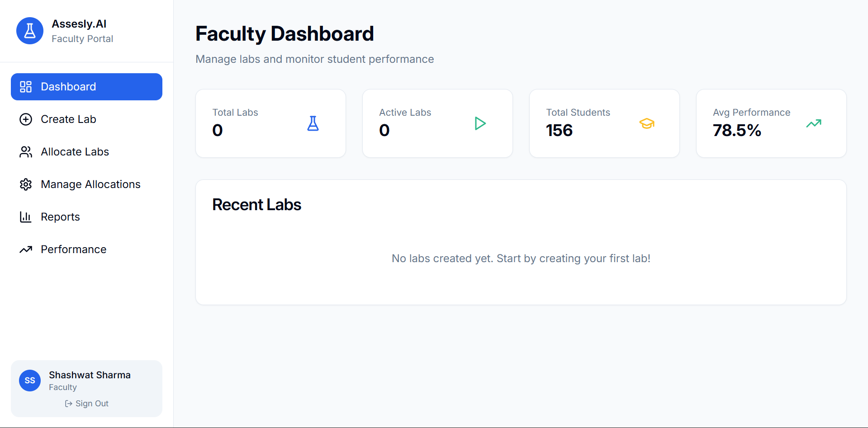Click the Assesly.AI flask logo icon
The height and width of the screenshot is (428, 868).
click(x=30, y=31)
